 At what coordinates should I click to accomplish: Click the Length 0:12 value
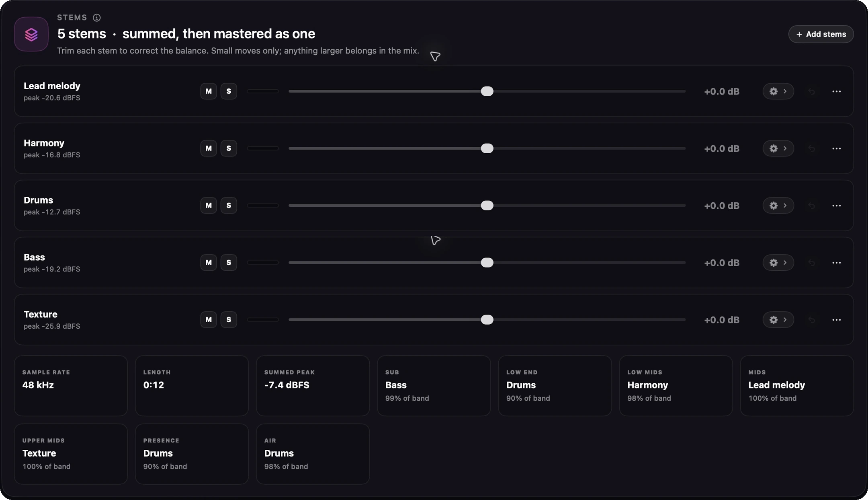click(154, 385)
